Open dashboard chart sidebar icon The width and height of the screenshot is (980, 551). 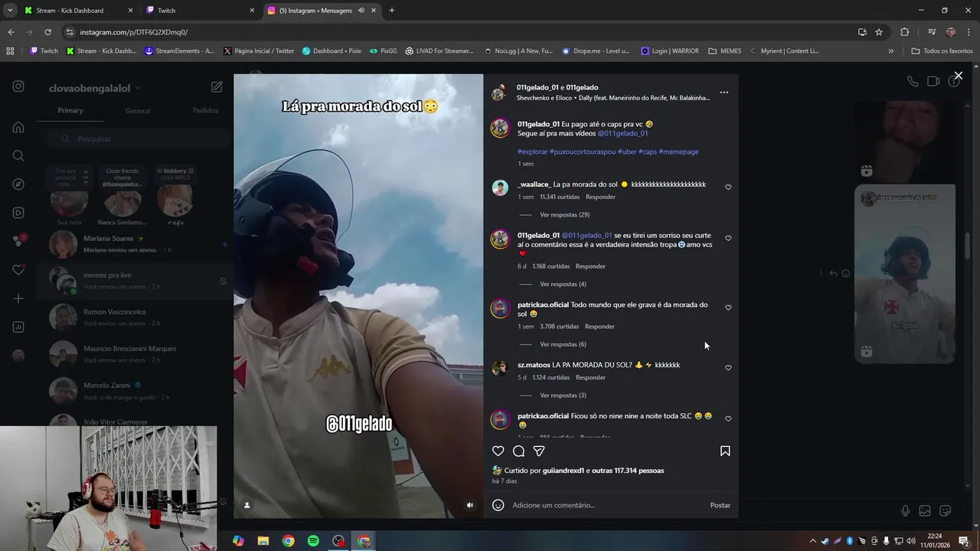tap(18, 327)
